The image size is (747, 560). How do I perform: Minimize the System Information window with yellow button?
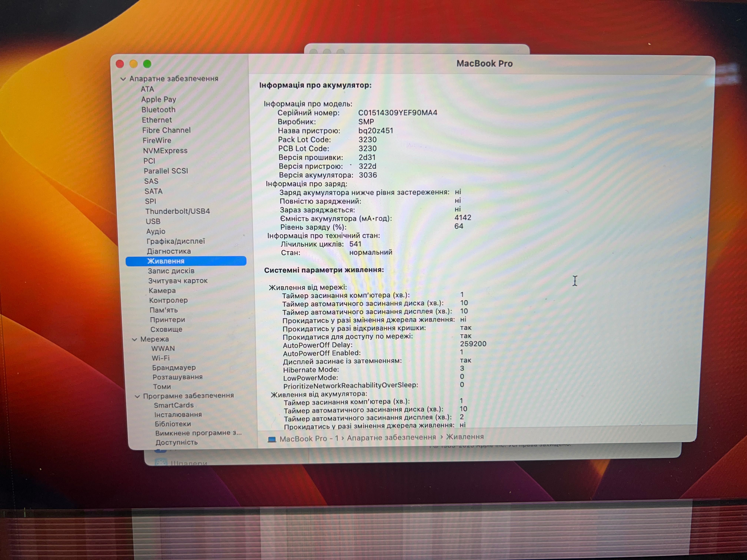(x=134, y=64)
